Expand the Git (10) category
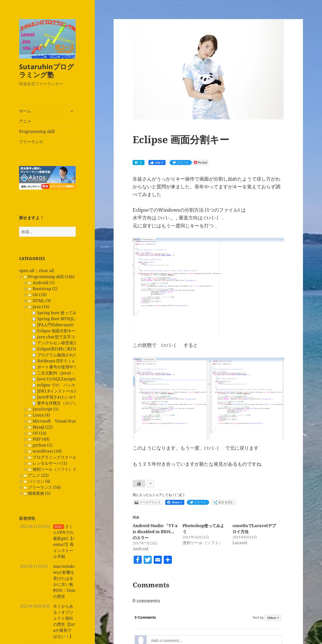The height and width of the screenshot is (644, 322). pos(25,295)
